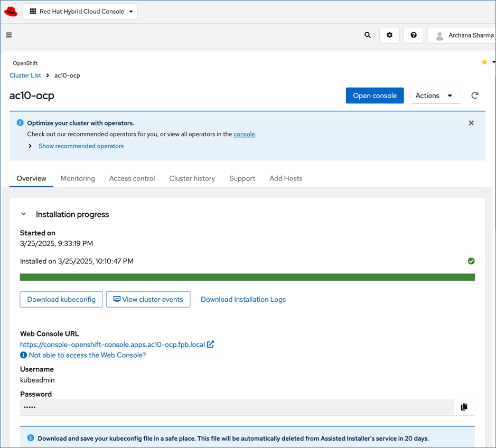Image resolution: width=496 pixels, height=448 pixels.
Task: Open the Access control tab
Action: 132,178
